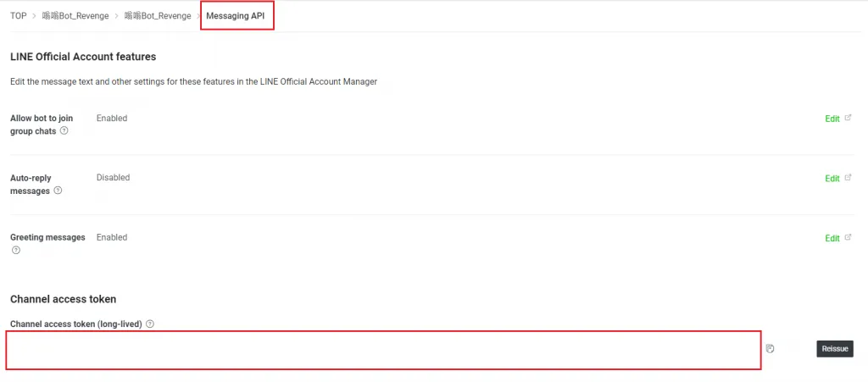Click help icon beside Allow bot to join group chats
868x382 pixels.
coord(64,131)
